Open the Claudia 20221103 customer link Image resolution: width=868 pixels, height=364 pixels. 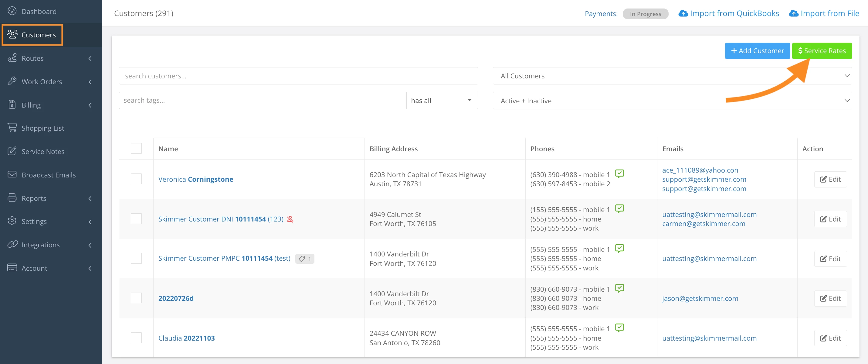[186, 338]
